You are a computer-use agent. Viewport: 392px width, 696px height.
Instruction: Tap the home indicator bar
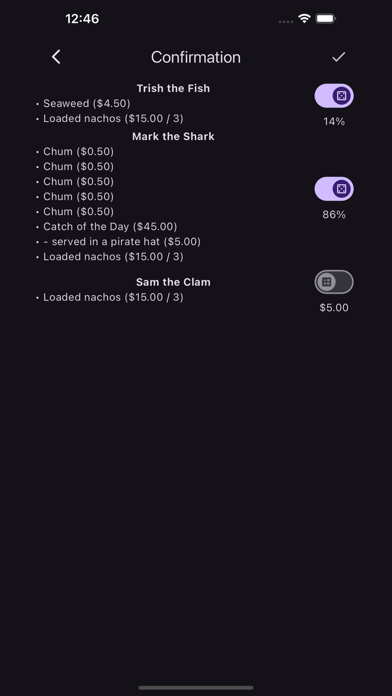point(196,688)
